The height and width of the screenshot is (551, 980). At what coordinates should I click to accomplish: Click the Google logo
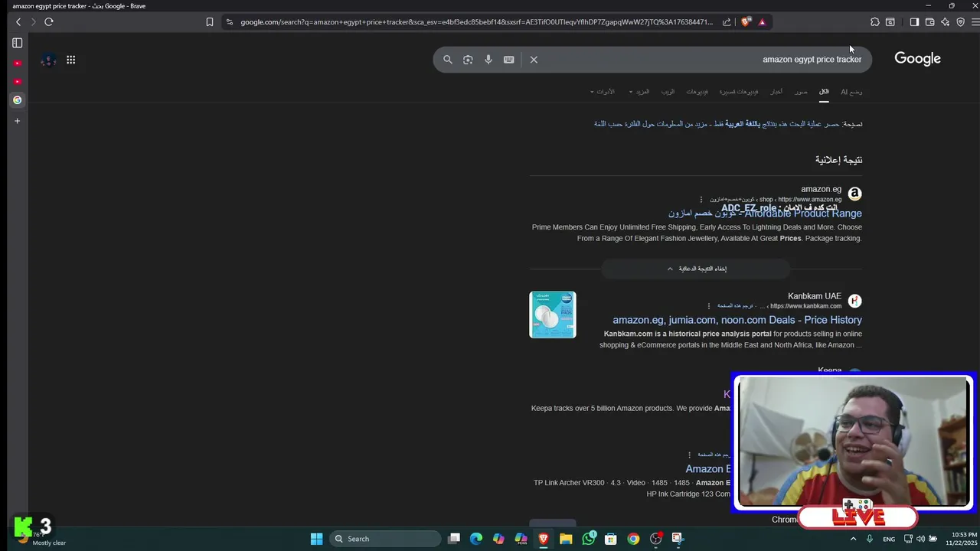tap(917, 59)
